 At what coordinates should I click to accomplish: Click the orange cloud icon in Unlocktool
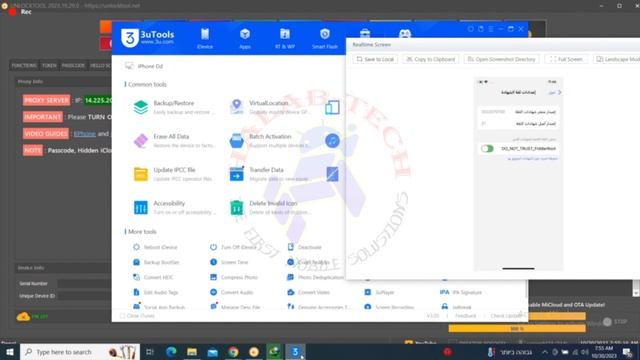(23, 316)
